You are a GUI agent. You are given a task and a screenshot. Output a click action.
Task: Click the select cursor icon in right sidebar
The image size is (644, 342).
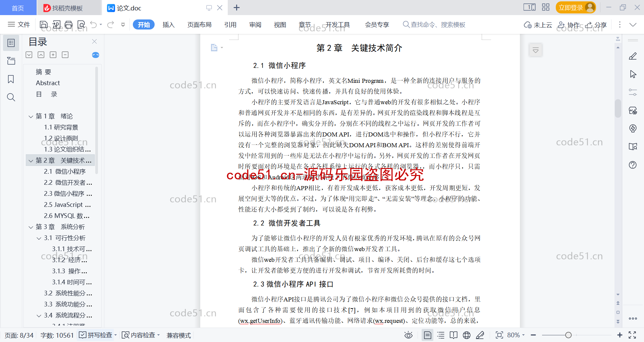tap(633, 74)
